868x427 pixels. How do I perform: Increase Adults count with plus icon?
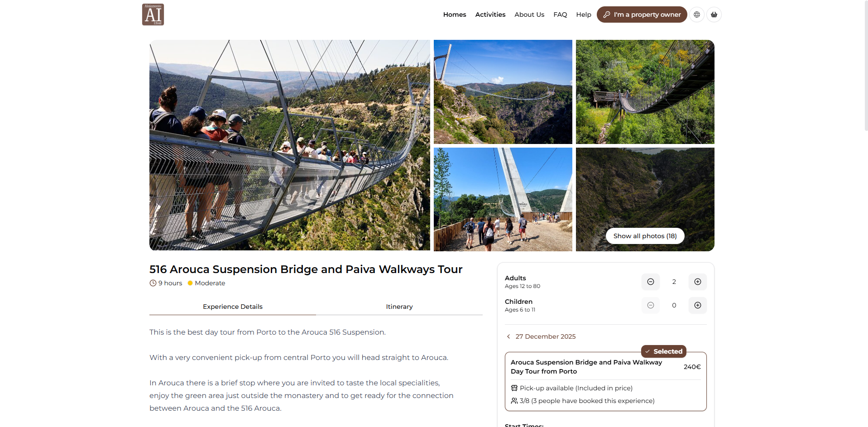(698, 282)
